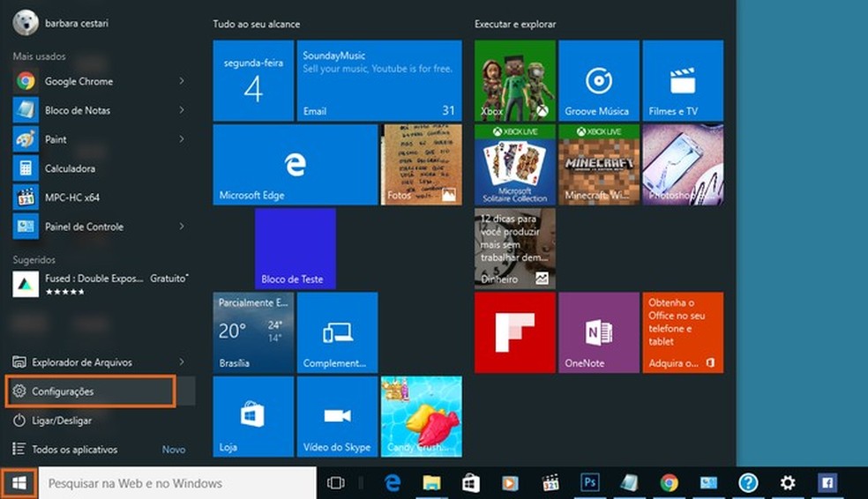Open the Xbox tile
Image resolution: width=868 pixels, height=499 pixels.
[515, 80]
